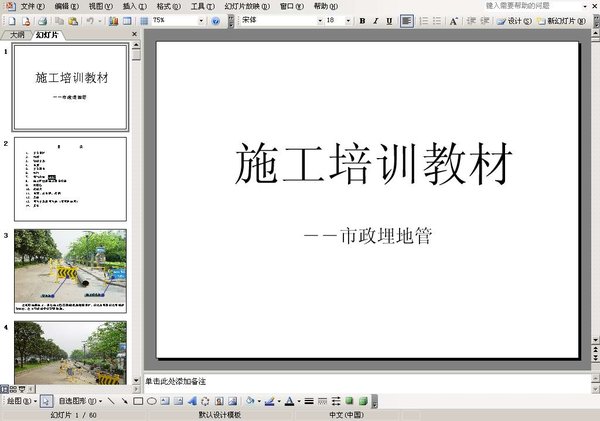Switch to the 大纲 outline tab
Screen dimensions: 600x421
click(x=16, y=35)
